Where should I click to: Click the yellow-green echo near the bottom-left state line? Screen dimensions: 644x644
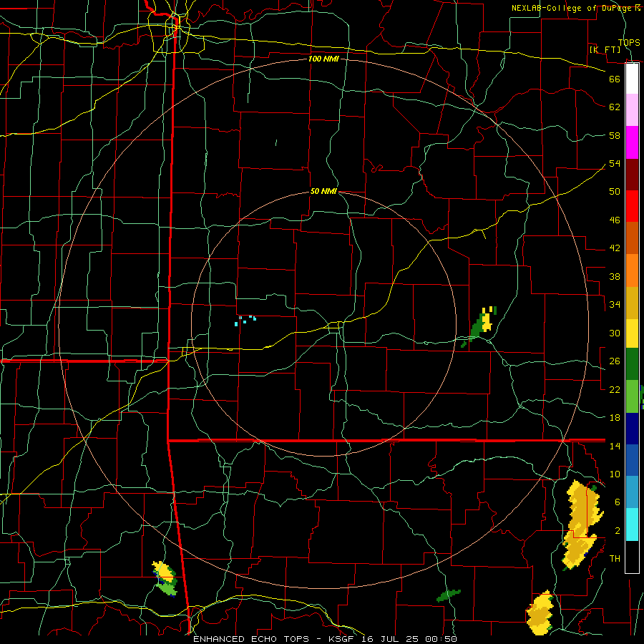[x=165, y=578]
